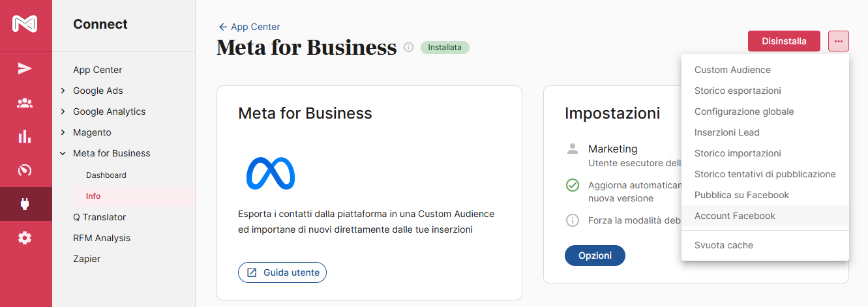868x307 pixels.
Task: Click the speedometer gauge sidebar icon
Action: (25, 171)
